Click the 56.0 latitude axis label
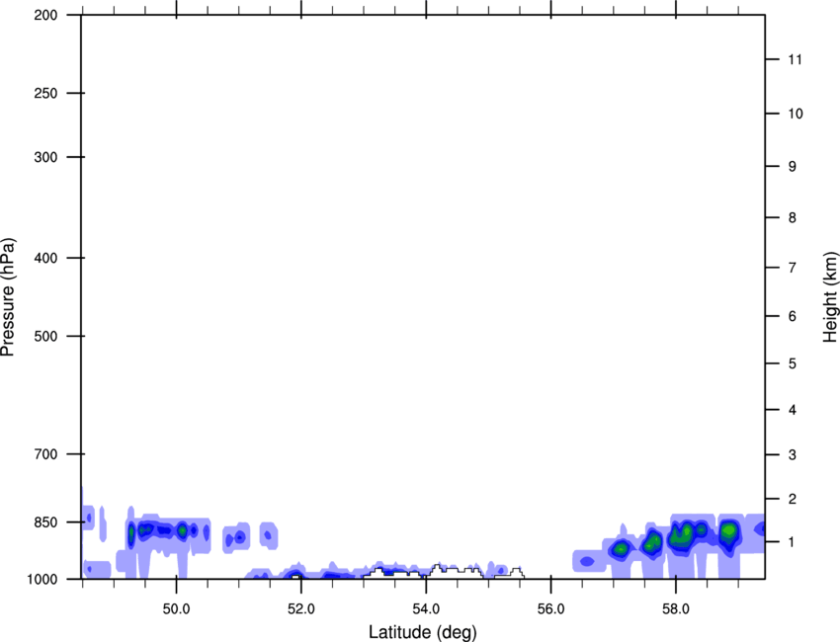 click(x=550, y=609)
